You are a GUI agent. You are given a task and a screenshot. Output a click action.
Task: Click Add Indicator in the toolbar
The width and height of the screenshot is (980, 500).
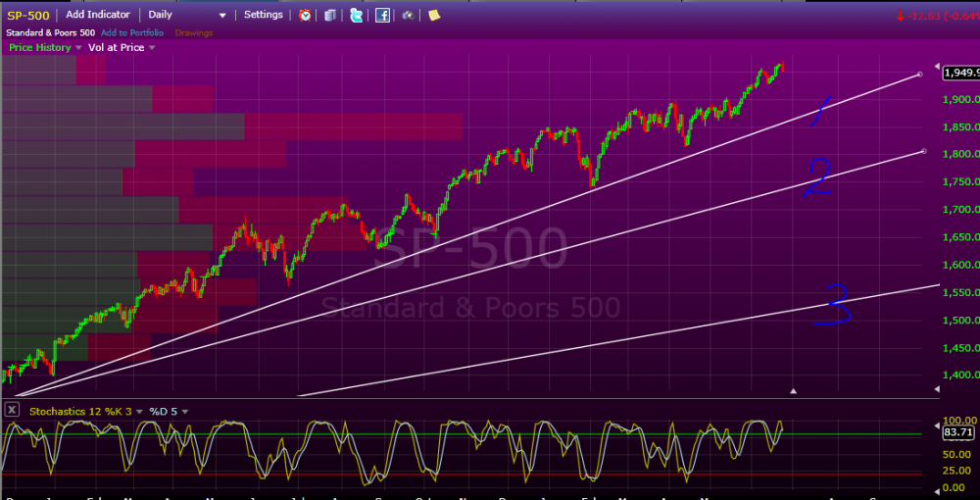click(98, 15)
